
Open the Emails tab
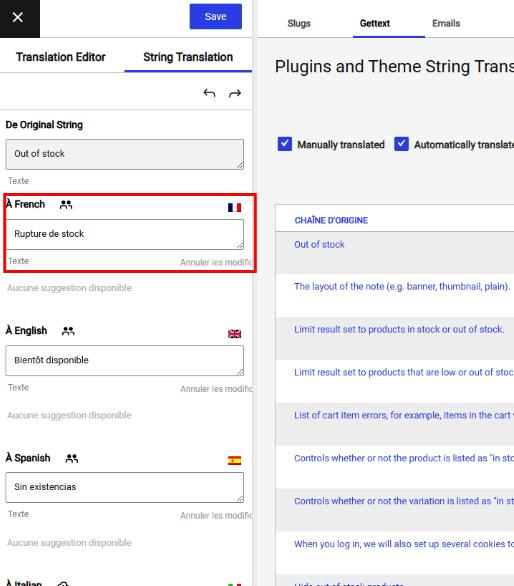tap(446, 24)
